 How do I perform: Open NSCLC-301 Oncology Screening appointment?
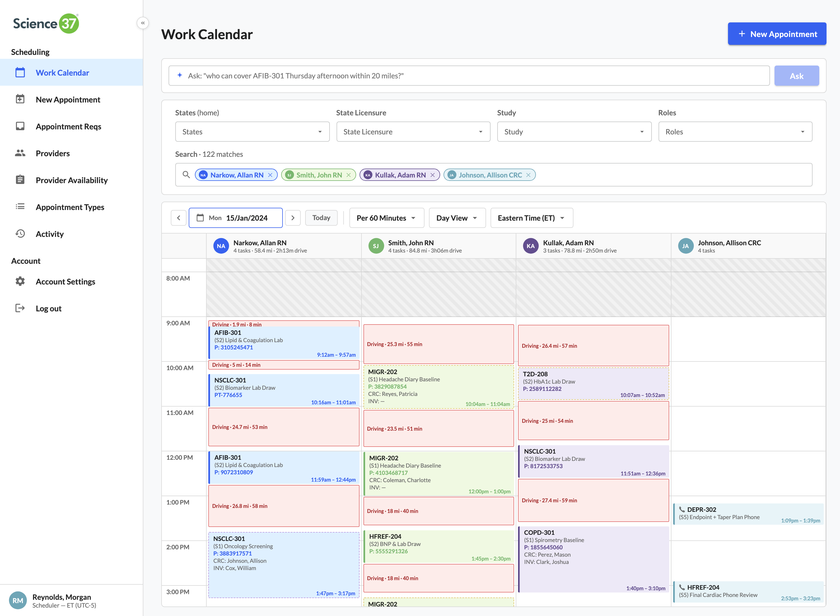pos(284,565)
